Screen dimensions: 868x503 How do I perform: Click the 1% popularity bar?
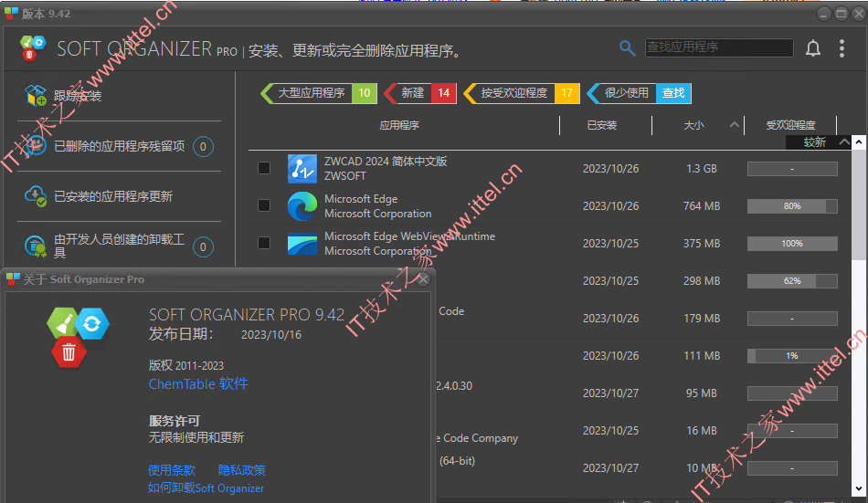coord(792,356)
